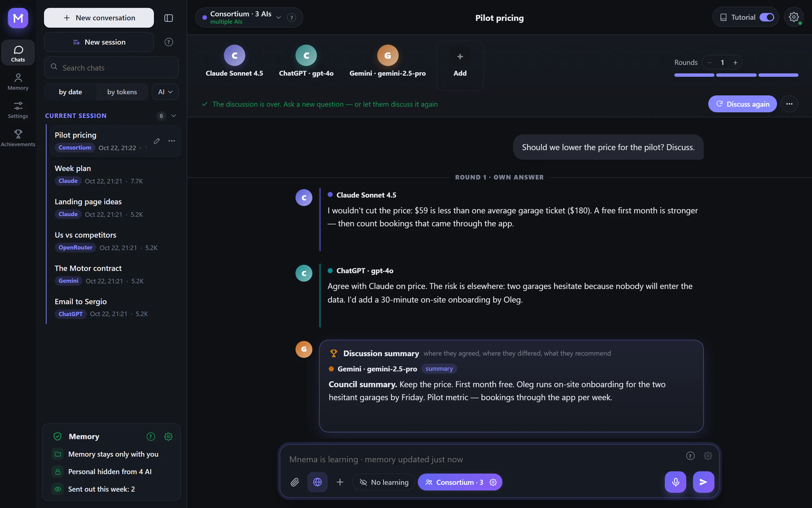Open Memory in left navigation
812x508 pixels.
18,82
